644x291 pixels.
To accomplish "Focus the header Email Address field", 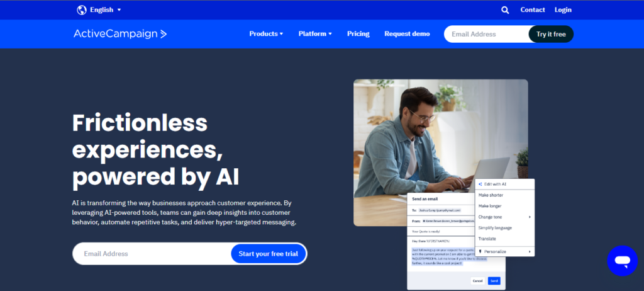I will [x=486, y=34].
